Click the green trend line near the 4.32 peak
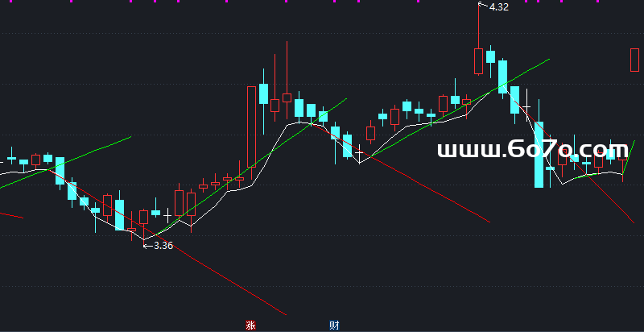Image resolution: width=644 pixels, height=332 pixels. point(523,73)
